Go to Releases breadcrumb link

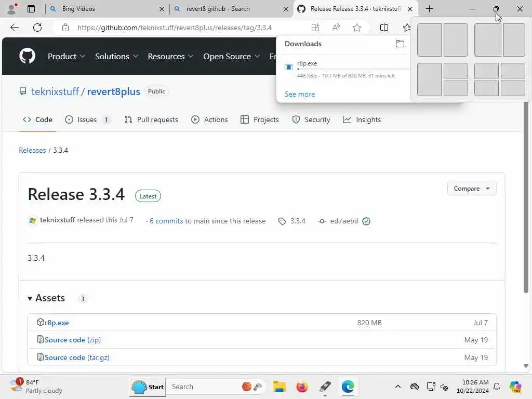click(x=32, y=150)
